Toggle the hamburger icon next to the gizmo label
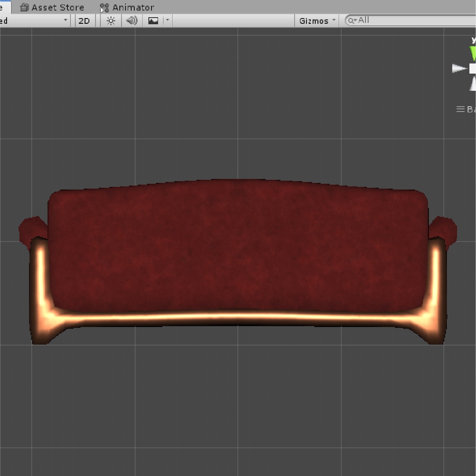Screen dimensions: 476x476 [459, 109]
